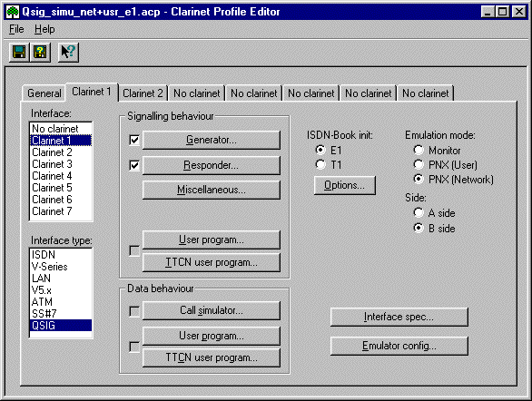Uncheck the Generator checkbox
532x401 pixels.
click(134, 140)
